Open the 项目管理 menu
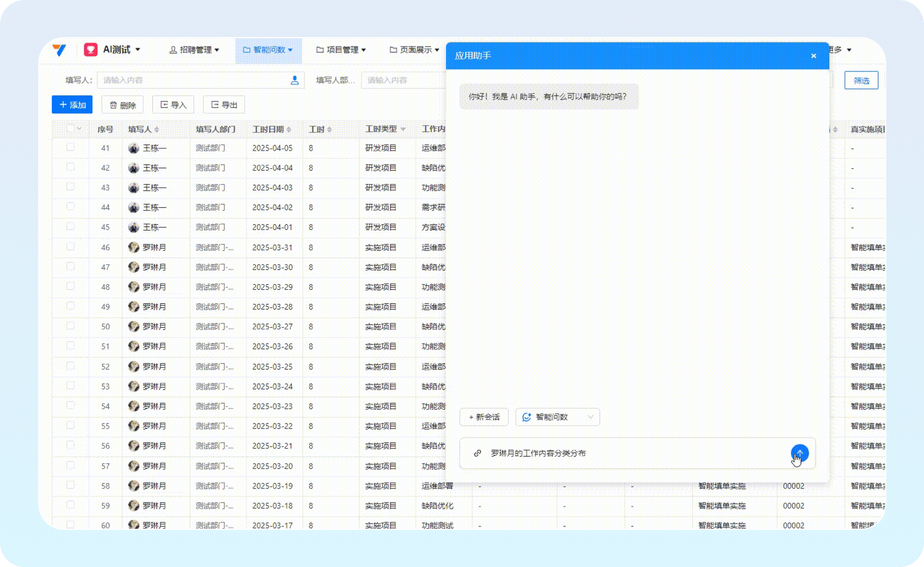Screen dimensions: 924x567 (341, 50)
